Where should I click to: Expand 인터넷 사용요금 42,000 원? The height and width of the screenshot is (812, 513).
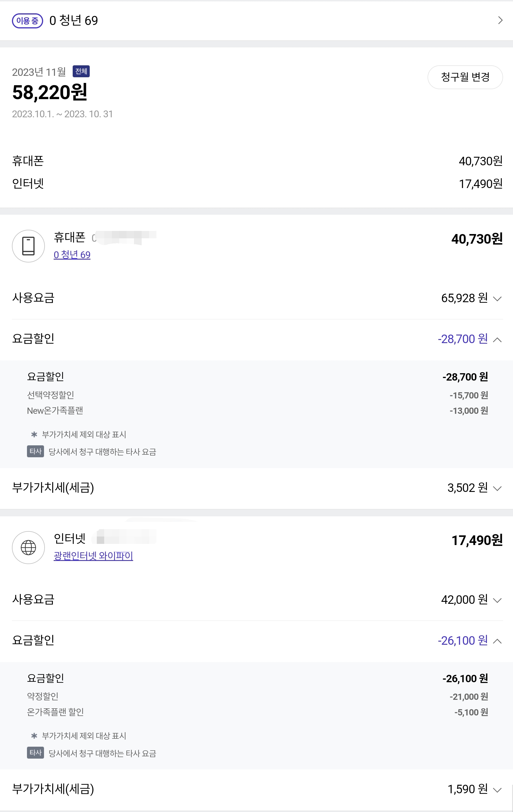(x=497, y=600)
